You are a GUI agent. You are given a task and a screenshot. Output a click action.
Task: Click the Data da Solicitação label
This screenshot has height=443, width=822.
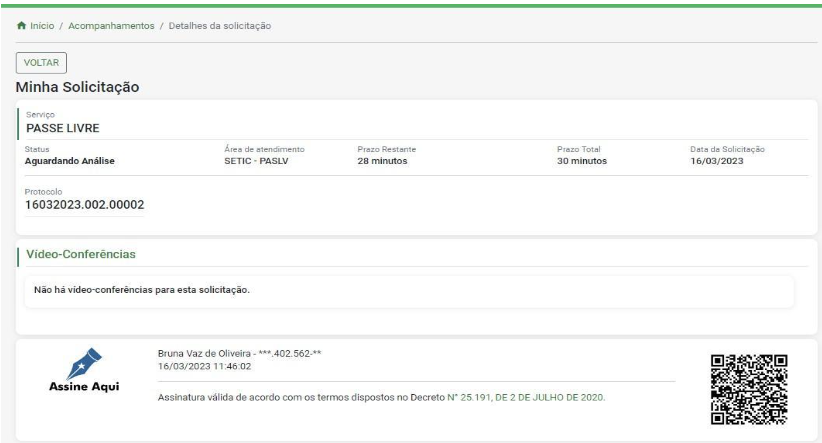point(727,149)
